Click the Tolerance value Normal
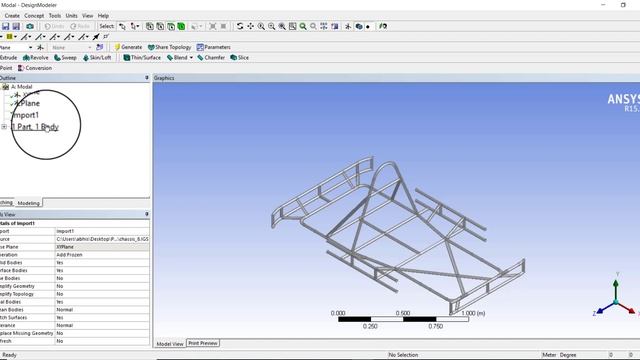 tap(102, 325)
